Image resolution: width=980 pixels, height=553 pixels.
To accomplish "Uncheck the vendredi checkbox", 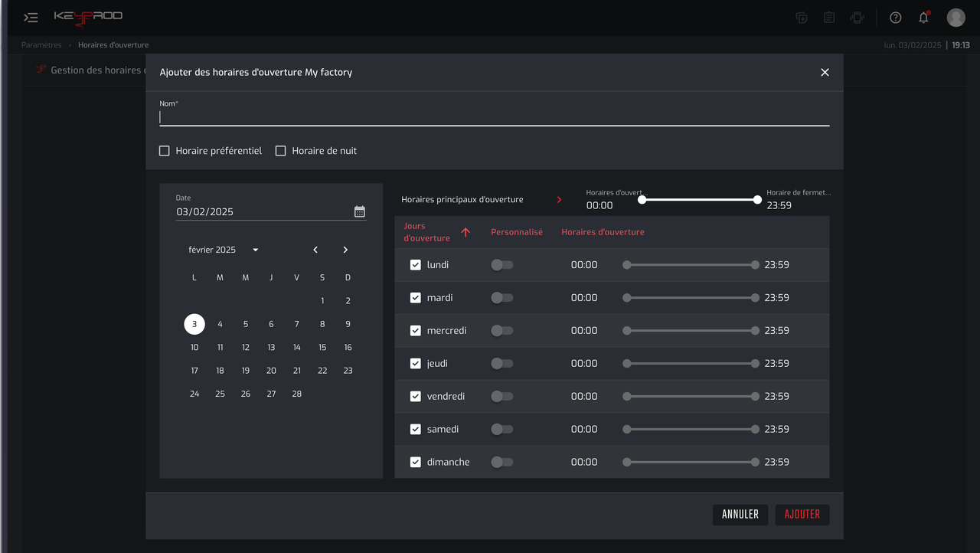I will pyautogui.click(x=416, y=397).
